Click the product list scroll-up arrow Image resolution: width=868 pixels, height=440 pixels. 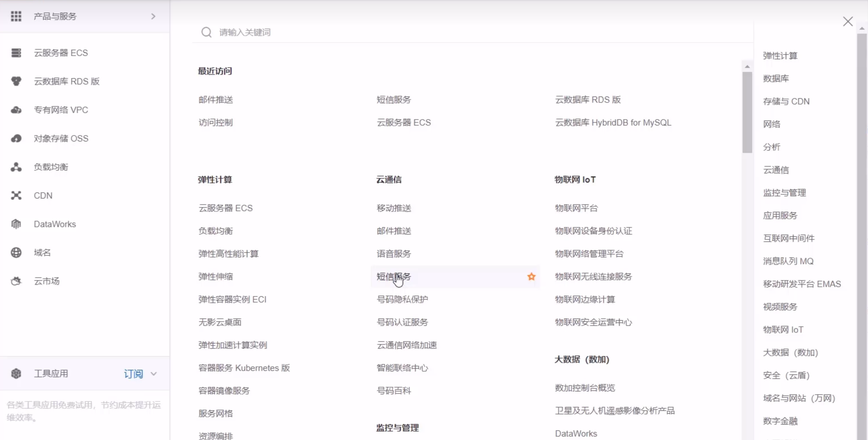pyautogui.click(x=747, y=66)
